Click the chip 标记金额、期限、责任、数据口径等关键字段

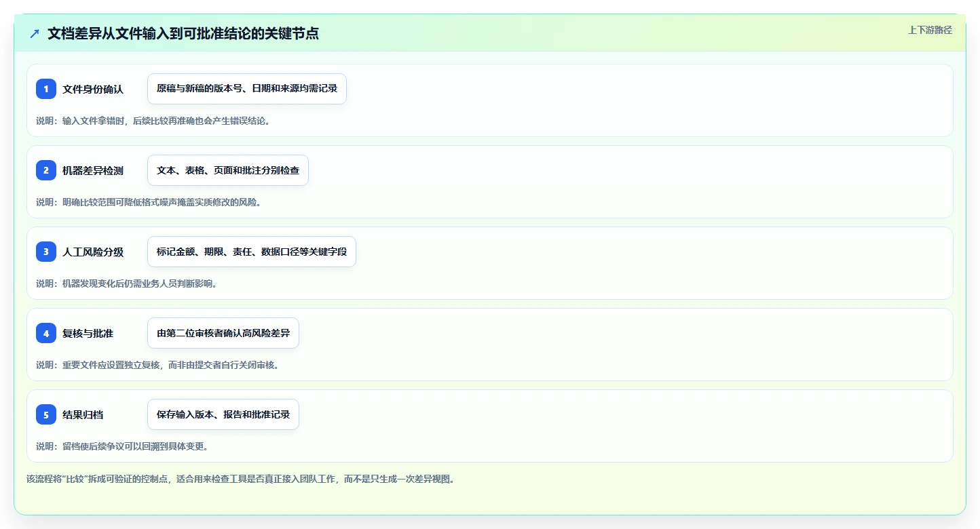pyautogui.click(x=252, y=252)
